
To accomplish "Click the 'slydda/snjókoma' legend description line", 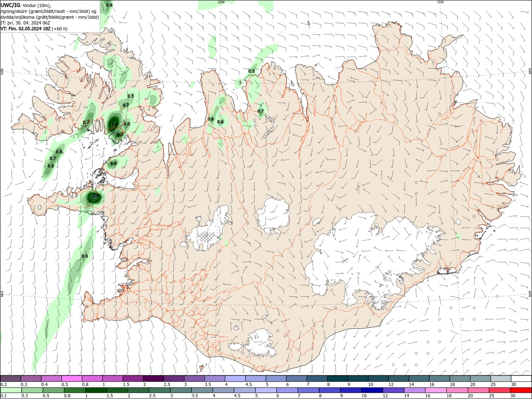I will click(x=49, y=17).
